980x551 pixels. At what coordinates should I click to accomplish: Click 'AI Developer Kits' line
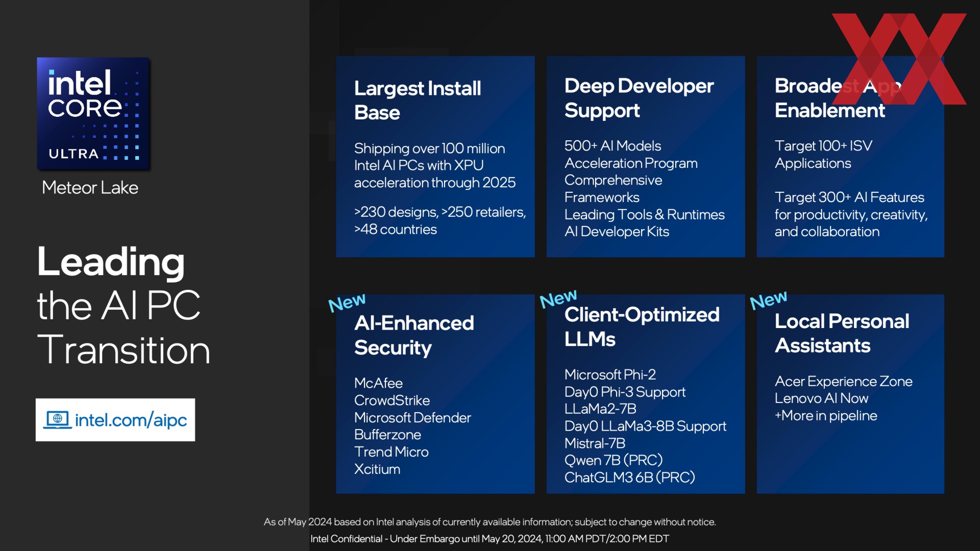pos(617,232)
